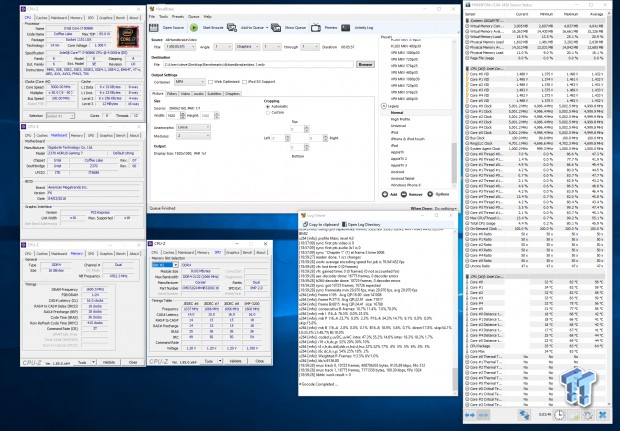This screenshot has width=620, height=431.
Task: Click HWiNFO settings configure icon
Action: [588, 415]
